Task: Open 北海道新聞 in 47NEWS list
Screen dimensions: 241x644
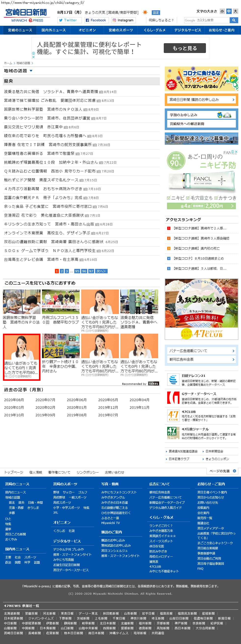Action: 12,613
